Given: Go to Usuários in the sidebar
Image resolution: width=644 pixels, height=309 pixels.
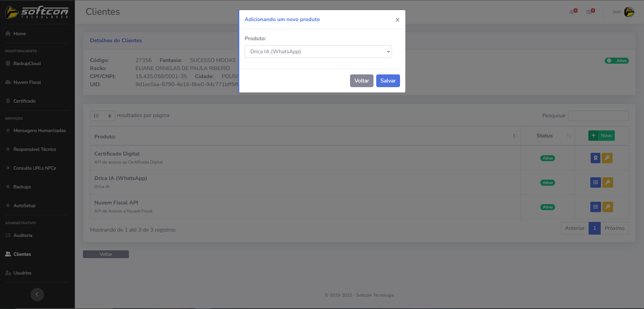Looking at the screenshot, I should click(22, 273).
